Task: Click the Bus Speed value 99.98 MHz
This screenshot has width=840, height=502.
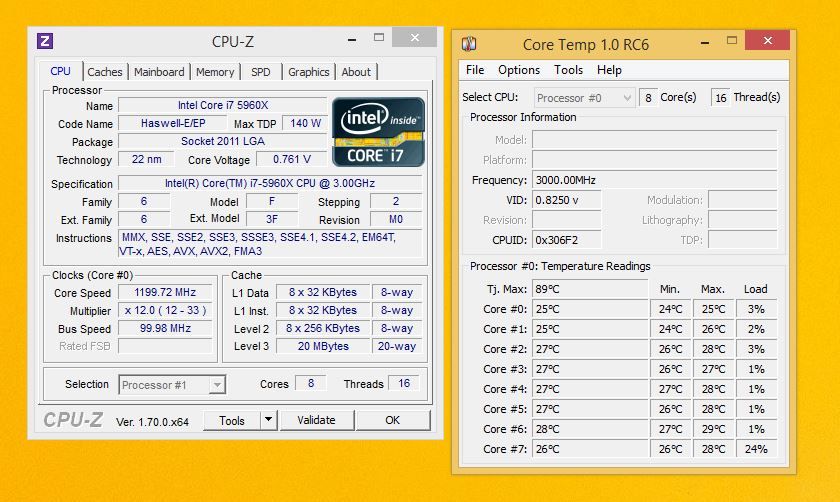Action: [165, 328]
